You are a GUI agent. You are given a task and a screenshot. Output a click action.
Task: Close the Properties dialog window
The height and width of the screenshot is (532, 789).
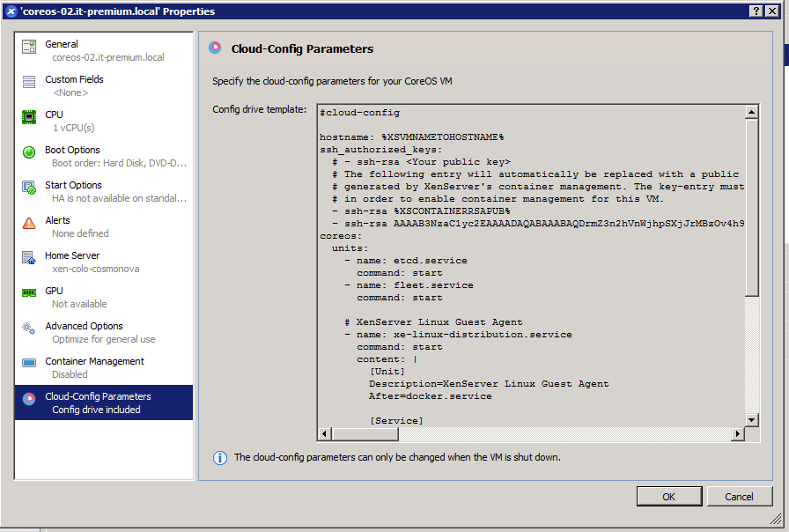coord(772,11)
